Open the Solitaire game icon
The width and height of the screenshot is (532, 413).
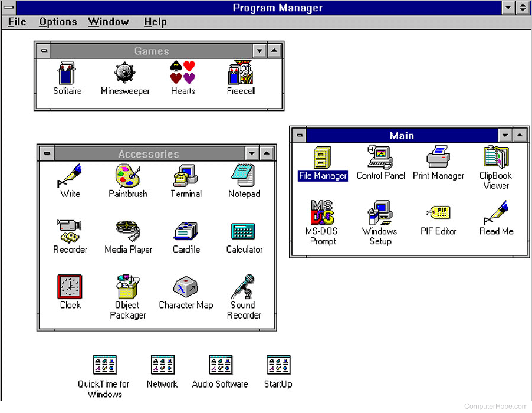[x=67, y=73]
